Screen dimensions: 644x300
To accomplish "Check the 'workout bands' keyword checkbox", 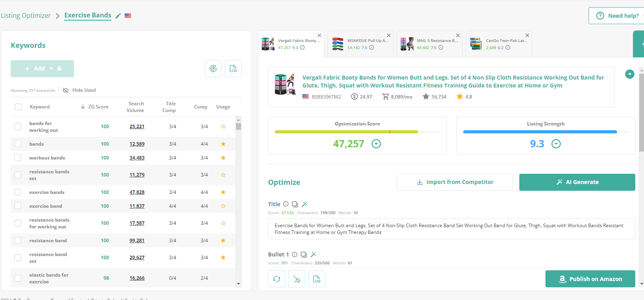I will click(x=18, y=158).
